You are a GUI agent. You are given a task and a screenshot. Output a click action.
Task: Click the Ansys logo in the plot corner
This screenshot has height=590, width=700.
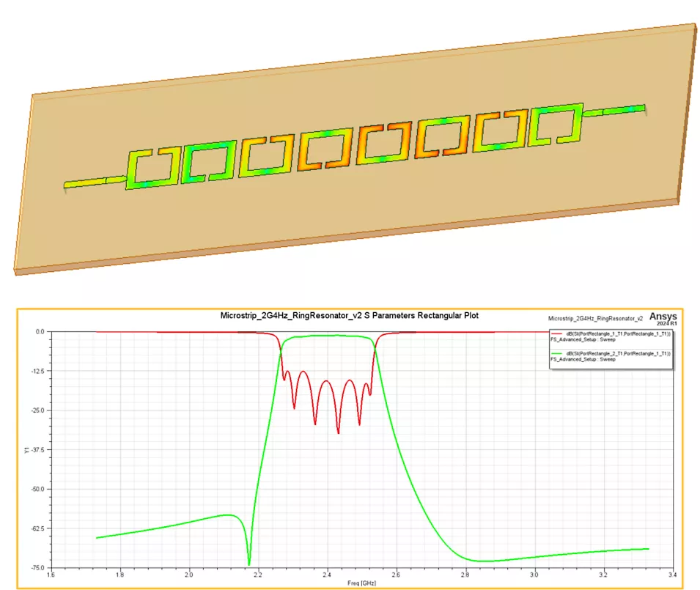pos(662,317)
